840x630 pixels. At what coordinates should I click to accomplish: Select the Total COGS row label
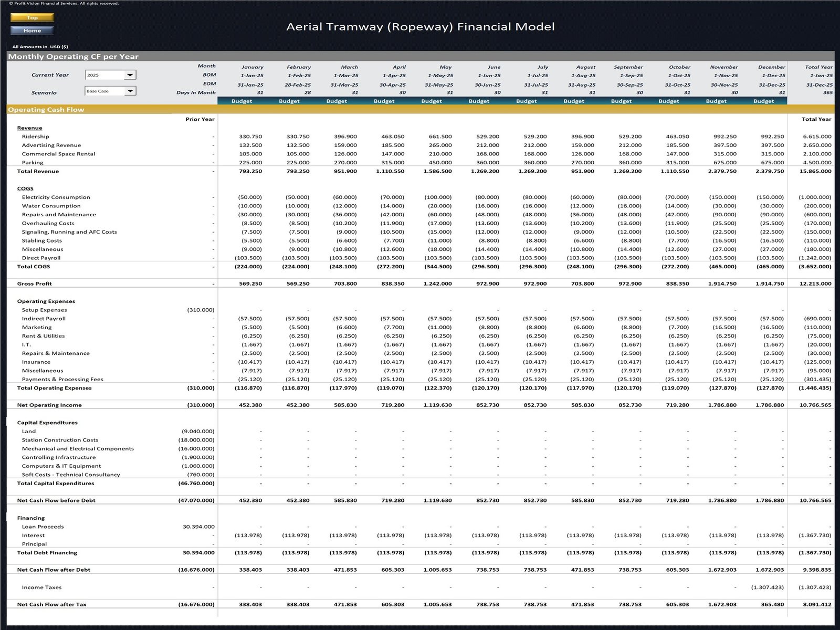(x=34, y=266)
